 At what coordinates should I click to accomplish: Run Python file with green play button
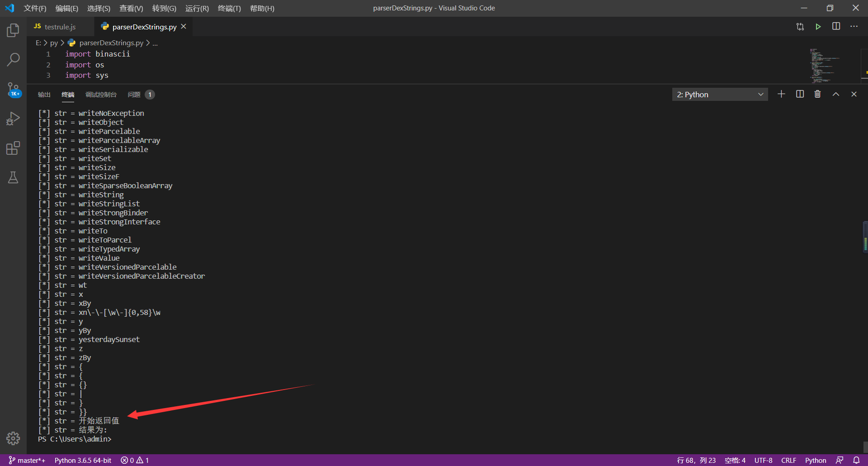pos(818,27)
